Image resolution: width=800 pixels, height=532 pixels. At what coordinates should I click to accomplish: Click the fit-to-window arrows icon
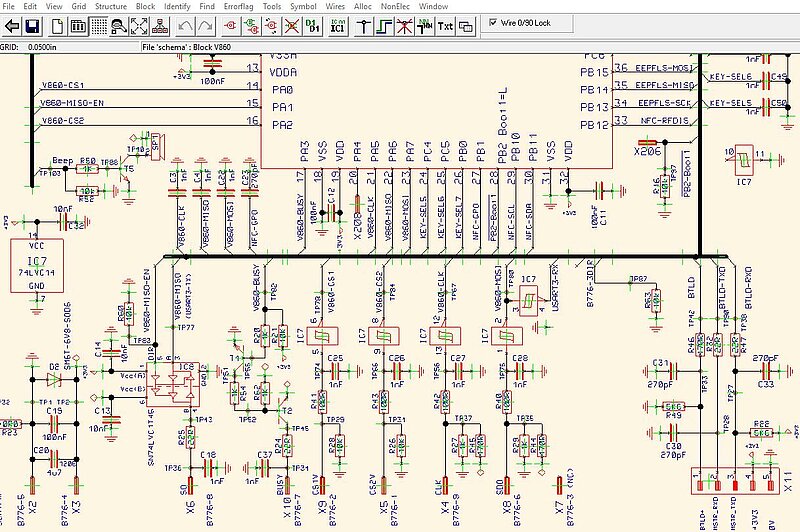click(138, 26)
